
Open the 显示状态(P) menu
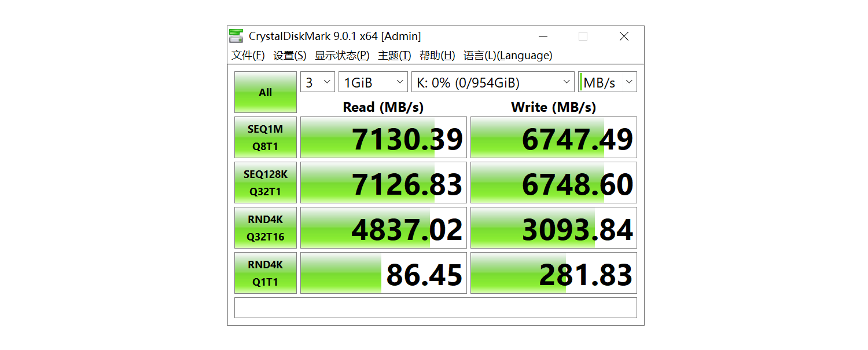(342, 56)
